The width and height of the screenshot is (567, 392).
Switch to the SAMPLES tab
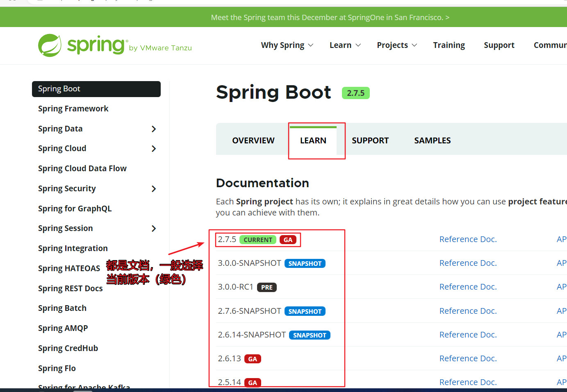click(x=433, y=140)
